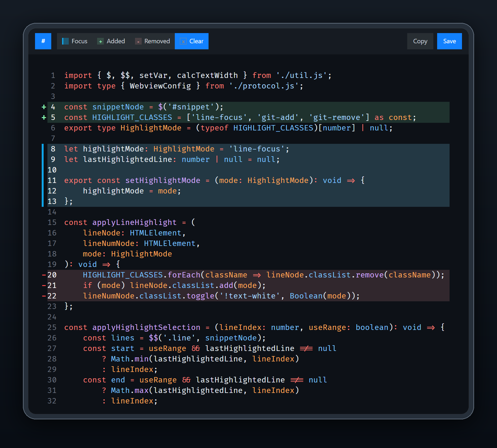Screen dimensions: 497x448
Task: Click 'forEach' on line 20
Action: [184, 275]
